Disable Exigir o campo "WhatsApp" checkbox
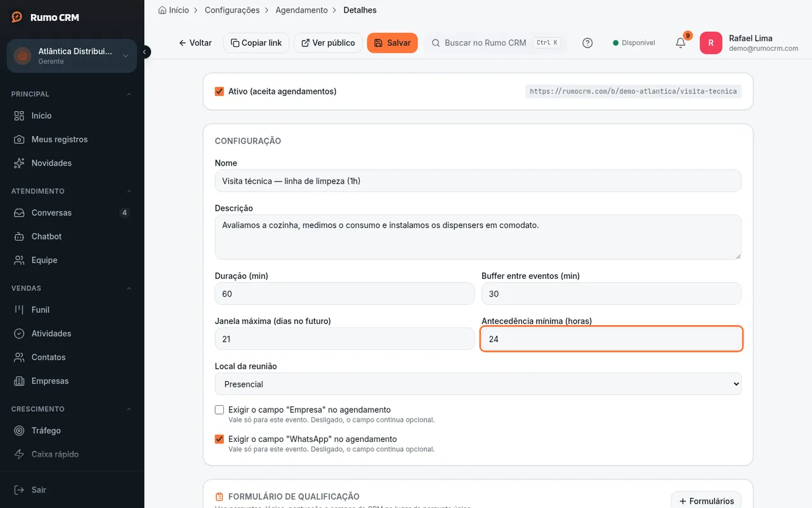This screenshot has height=508, width=812. [x=219, y=439]
